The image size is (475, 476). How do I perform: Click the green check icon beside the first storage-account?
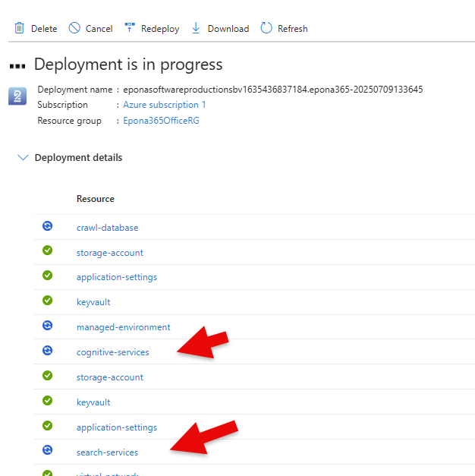click(x=47, y=251)
